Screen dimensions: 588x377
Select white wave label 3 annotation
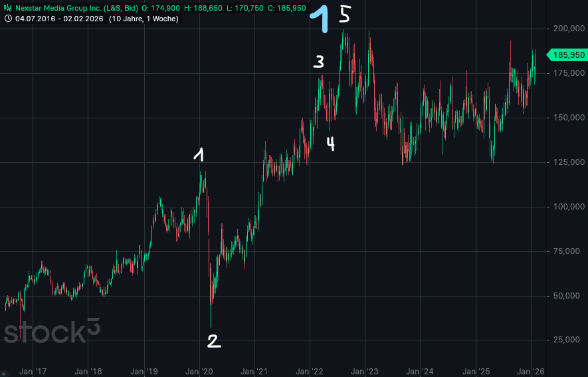coord(319,63)
